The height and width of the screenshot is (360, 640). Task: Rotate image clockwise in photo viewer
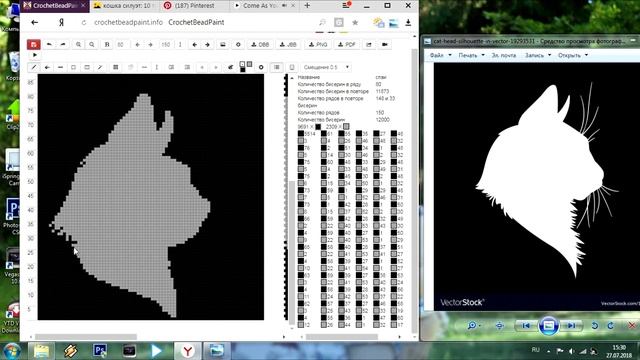click(611, 325)
